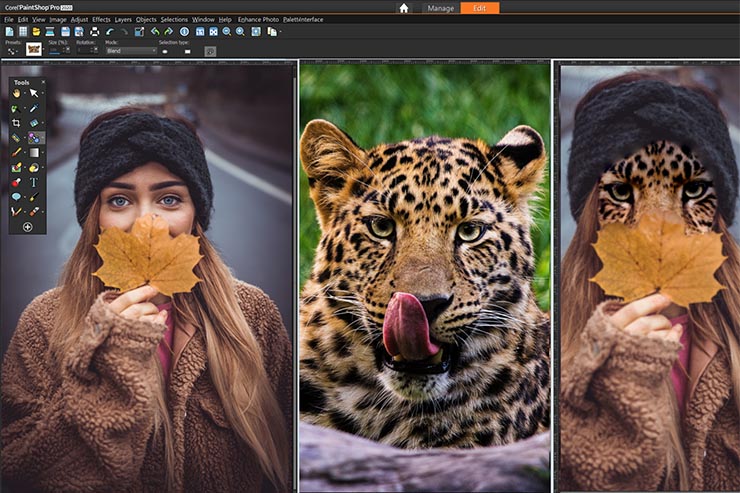The height and width of the screenshot is (493, 740).
Task: Open the Mode dropdown showing Blend
Action: (x=130, y=51)
